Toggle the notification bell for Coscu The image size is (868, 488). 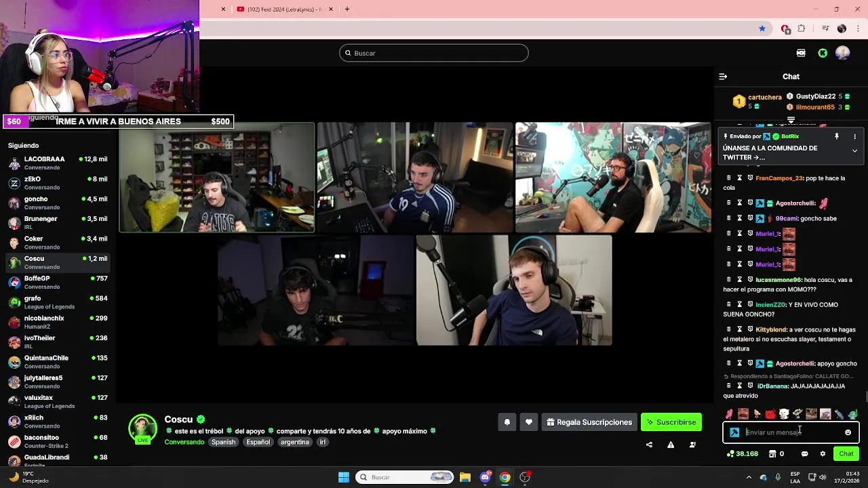[x=507, y=422]
